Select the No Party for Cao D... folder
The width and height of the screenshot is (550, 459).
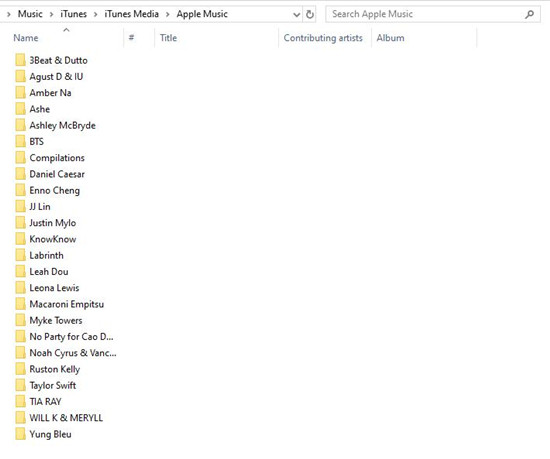tap(71, 337)
